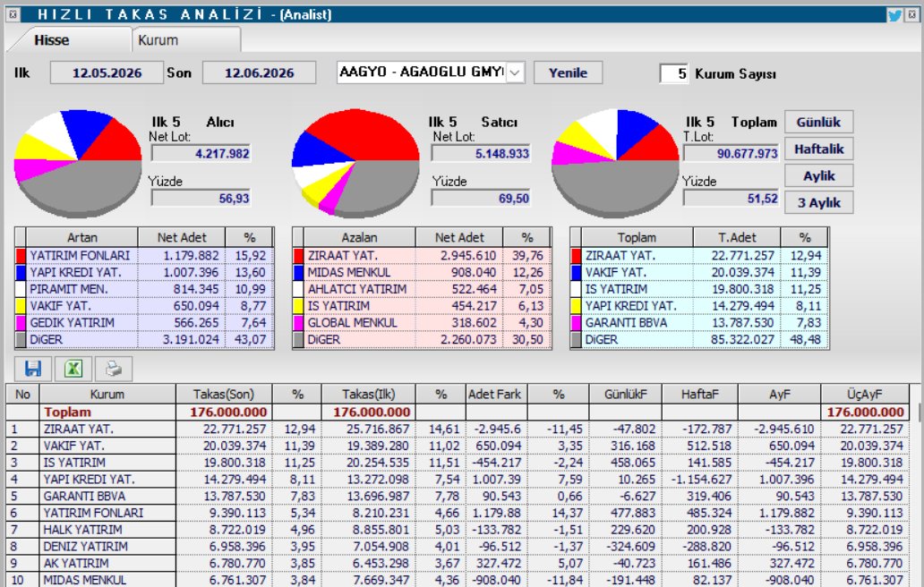Click the Takas(Son) column header
The image size is (924, 587).
coord(223,394)
